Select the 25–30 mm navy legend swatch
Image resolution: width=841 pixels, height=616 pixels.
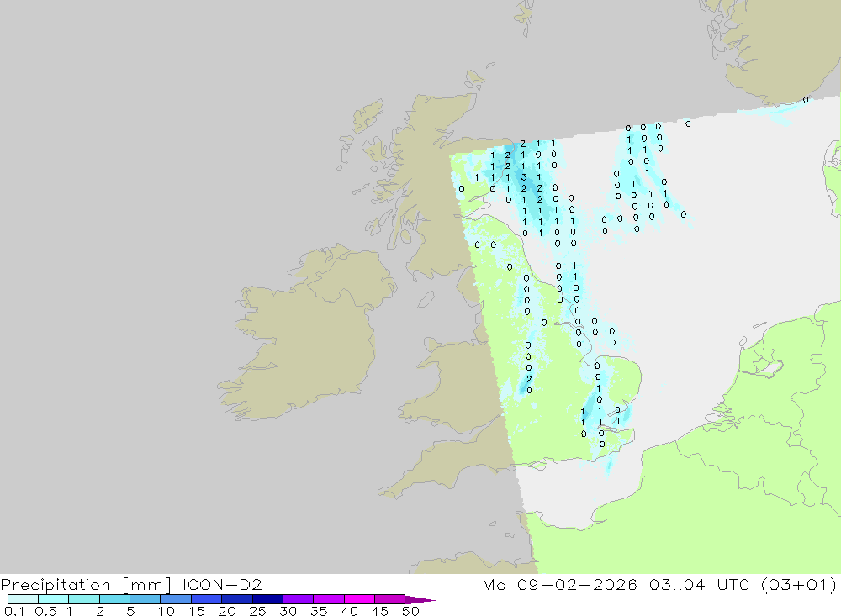(x=267, y=599)
